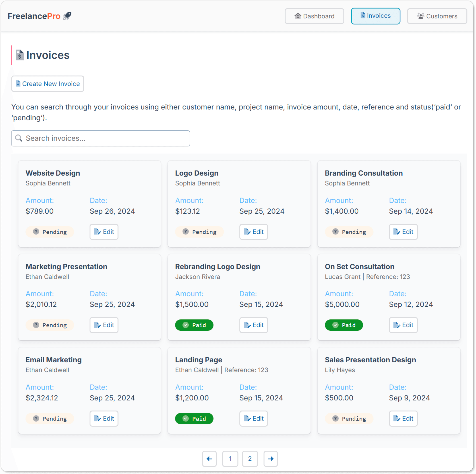The height and width of the screenshot is (474, 476).
Task: Edit the Website Design invoice
Action: tap(104, 232)
